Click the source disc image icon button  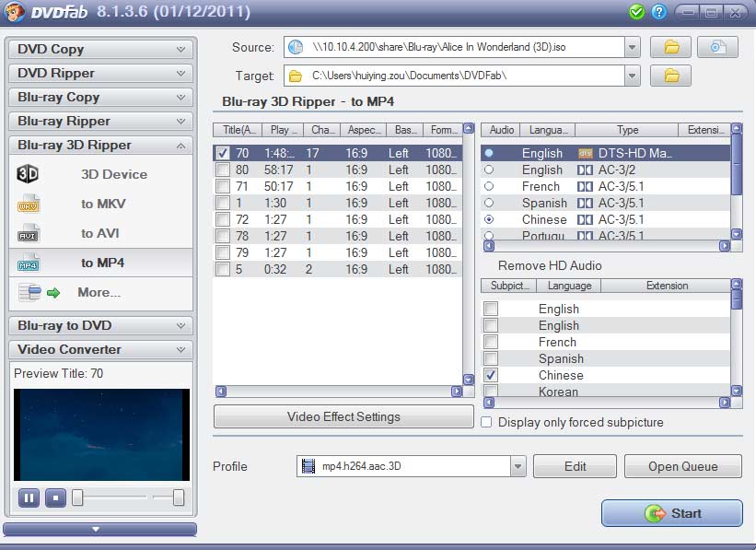coord(717,47)
